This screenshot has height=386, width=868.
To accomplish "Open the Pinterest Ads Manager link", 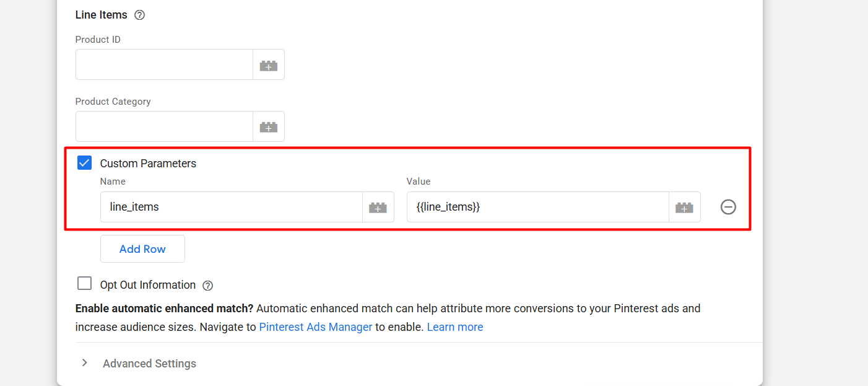I will [315, 327].
